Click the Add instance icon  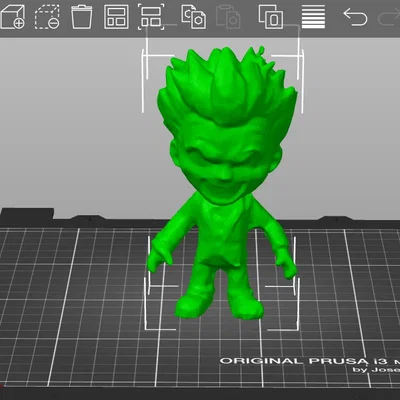271,17
